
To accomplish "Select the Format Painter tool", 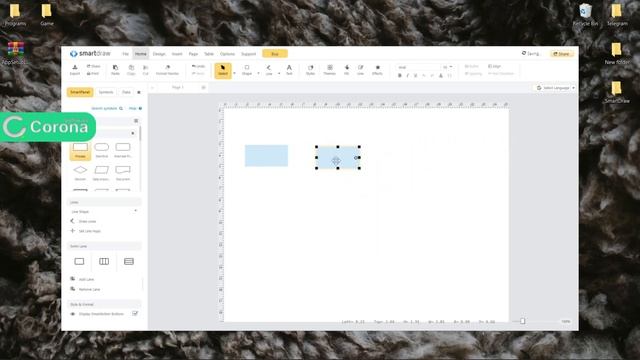I will click(x=167, y=70).
